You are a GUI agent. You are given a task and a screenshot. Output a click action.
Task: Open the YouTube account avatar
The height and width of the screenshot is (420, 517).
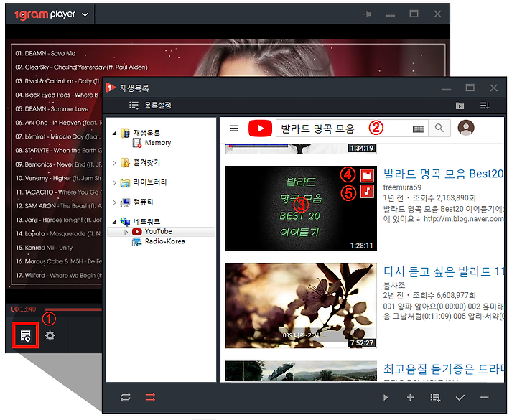pos(466,128)
